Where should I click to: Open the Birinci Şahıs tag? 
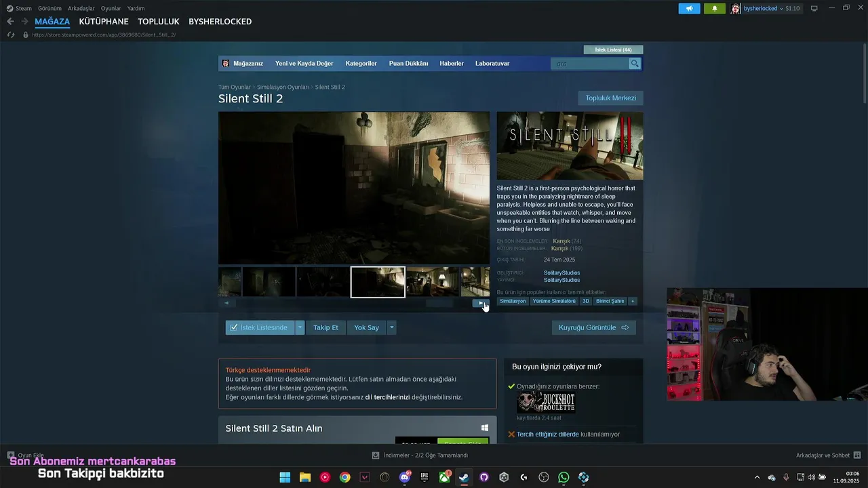(610, 301)
